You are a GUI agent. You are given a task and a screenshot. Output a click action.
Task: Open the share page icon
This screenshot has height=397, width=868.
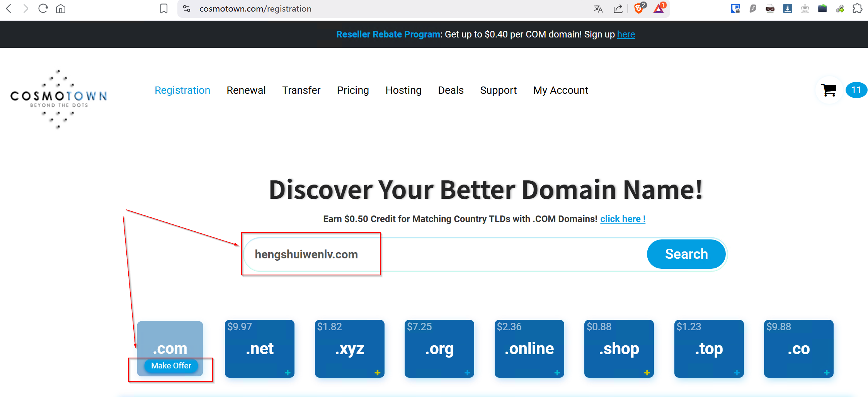618,8
